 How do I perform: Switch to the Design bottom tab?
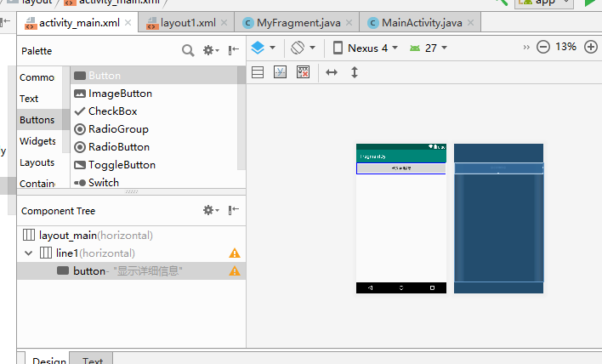pos(48,360)
